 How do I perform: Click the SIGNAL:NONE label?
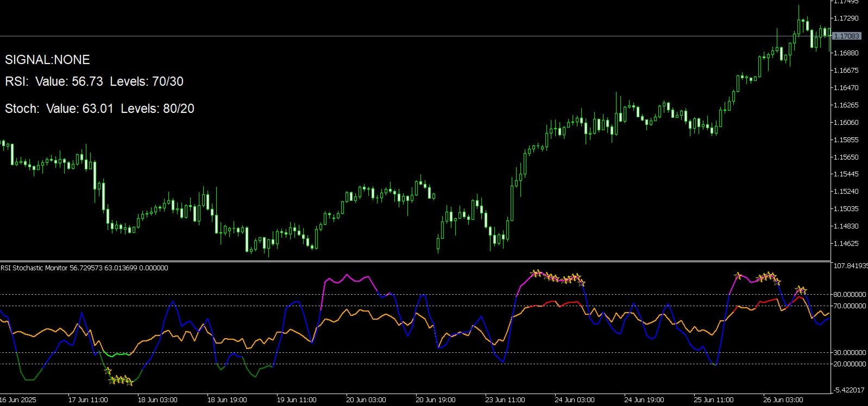click(47, 60)
